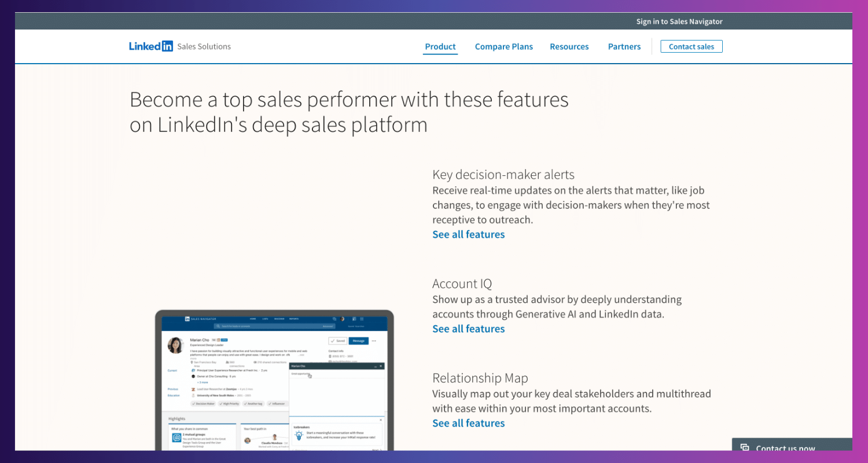Image resolution: width=868 pixels, height=463 pixels.
Task: Click the chat icon beside Contact us now
Action: click(745, 448)
